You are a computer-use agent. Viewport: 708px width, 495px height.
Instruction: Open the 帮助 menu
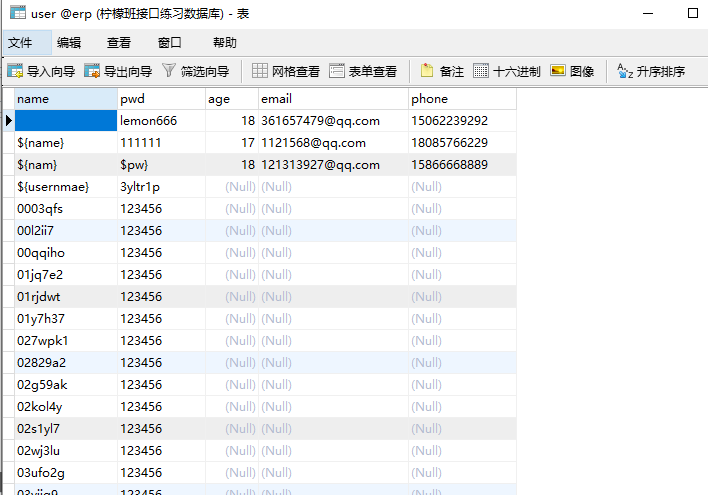(224, 43)
